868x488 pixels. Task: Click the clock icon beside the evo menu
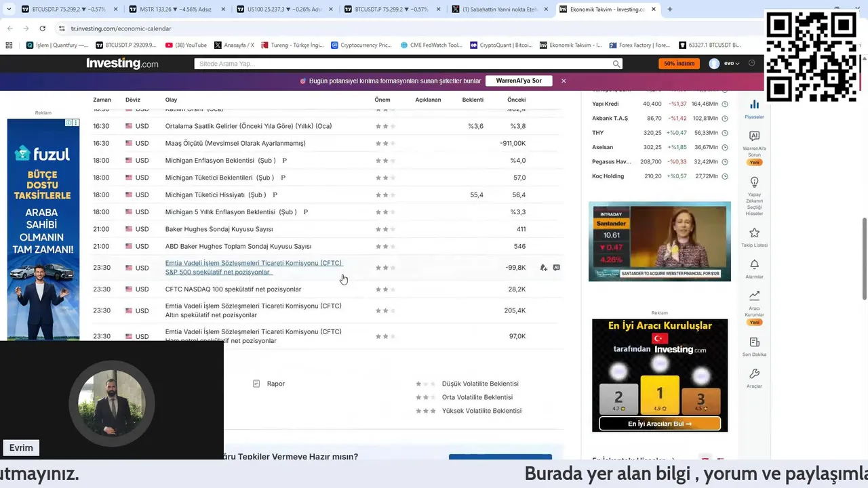coord(751,63)
